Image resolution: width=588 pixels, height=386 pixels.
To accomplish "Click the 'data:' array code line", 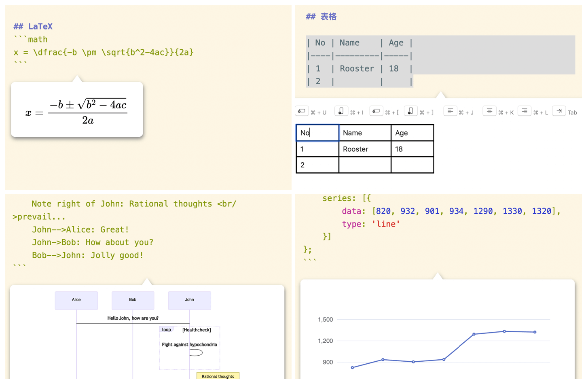I will click(x=451, y=211).
